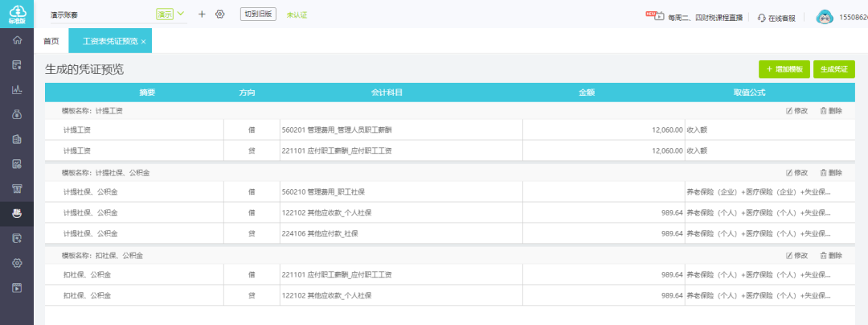
Task: Click the gear icon in top bar
Action: point(219,14)
